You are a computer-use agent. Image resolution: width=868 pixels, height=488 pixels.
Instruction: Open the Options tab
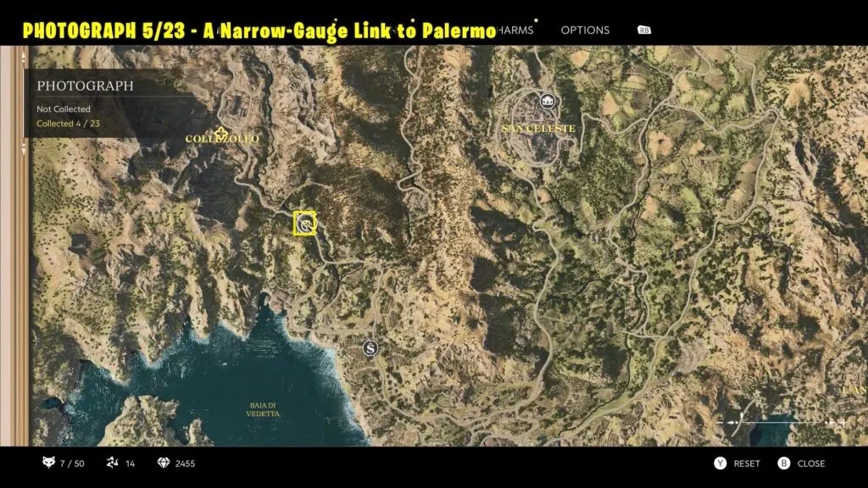[585, 30]
